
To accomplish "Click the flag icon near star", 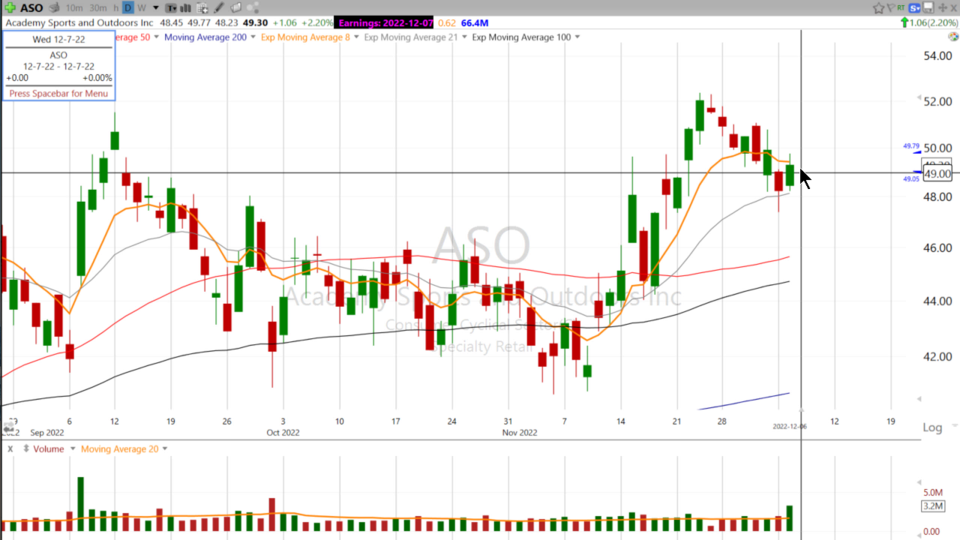I will [x=890, y=8].
